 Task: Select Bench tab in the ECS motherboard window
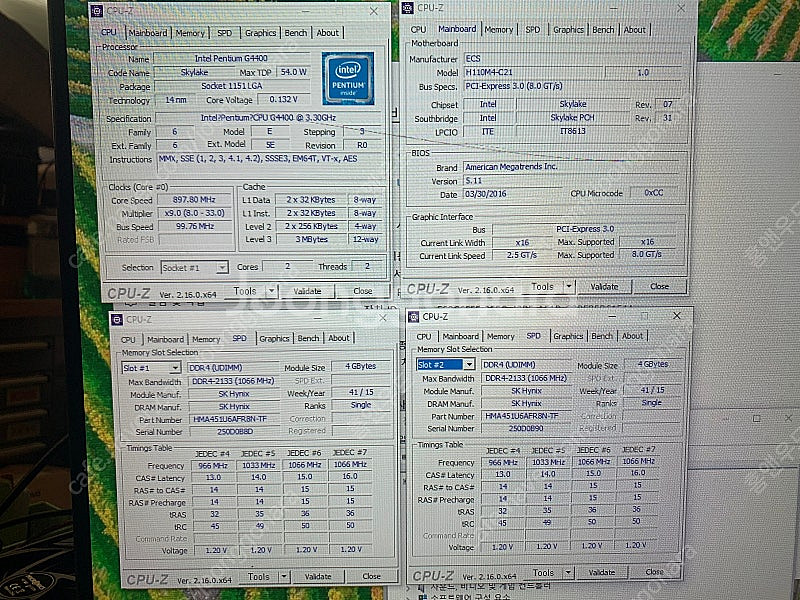tap(603, 30)
